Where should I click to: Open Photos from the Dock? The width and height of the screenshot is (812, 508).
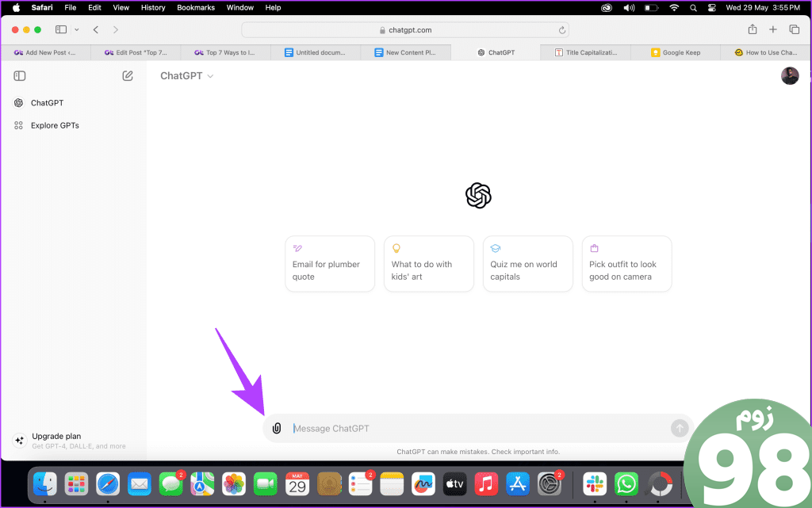tap(234, 485)
